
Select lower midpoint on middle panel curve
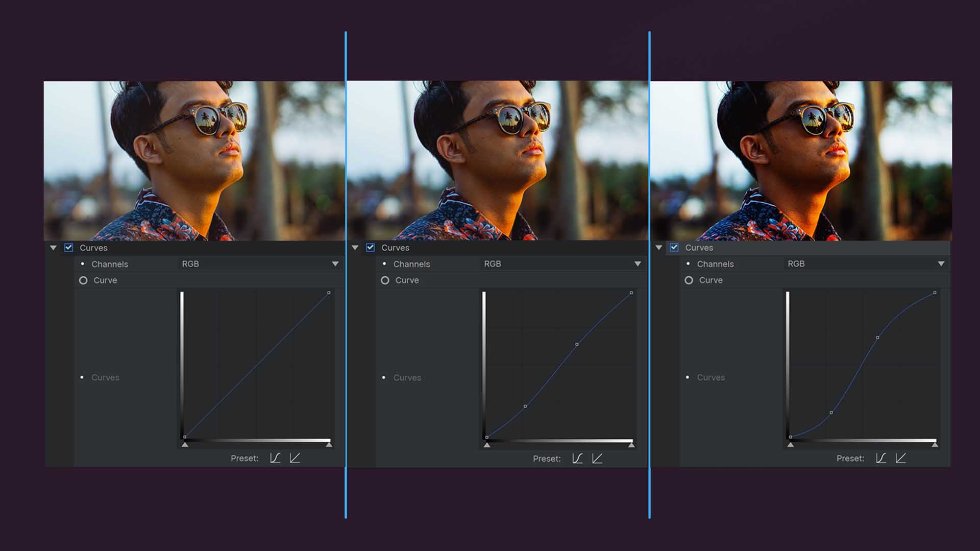coord(525,406)
